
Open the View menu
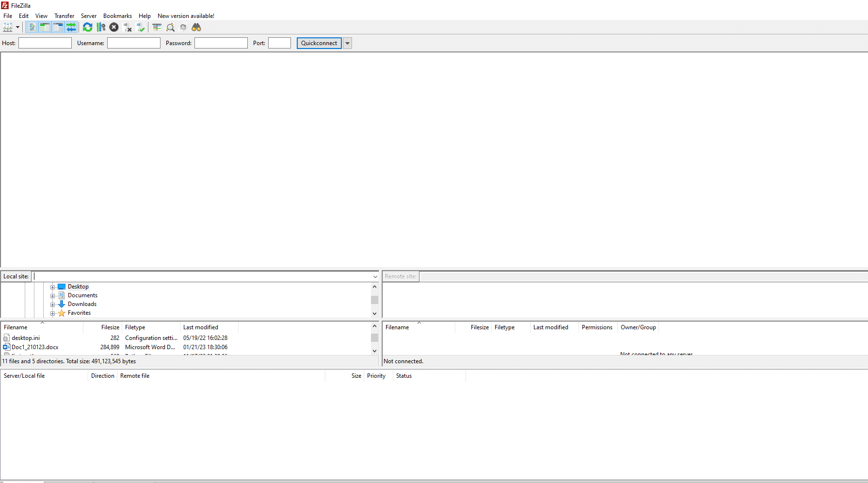click(x=41, y=16)
